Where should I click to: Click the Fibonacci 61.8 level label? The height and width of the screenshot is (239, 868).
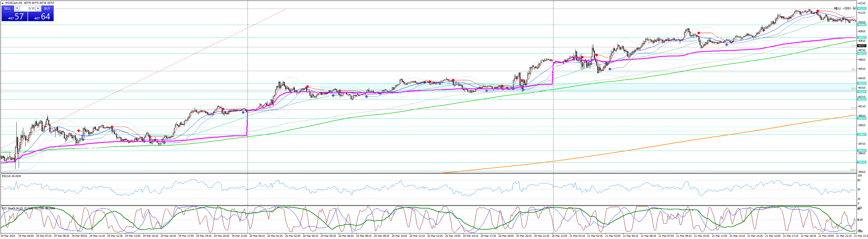click(854, 108)
